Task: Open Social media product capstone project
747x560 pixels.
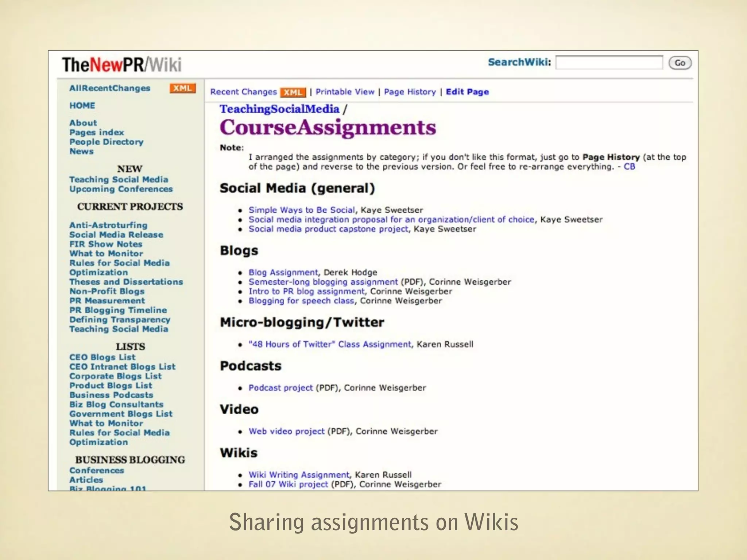Action: point(329,229)
